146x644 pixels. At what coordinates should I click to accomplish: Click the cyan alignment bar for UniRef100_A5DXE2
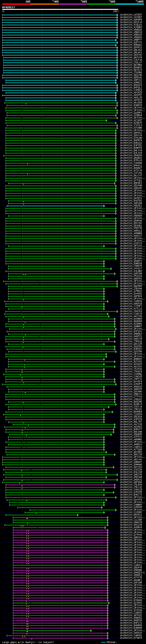[56, 206]
